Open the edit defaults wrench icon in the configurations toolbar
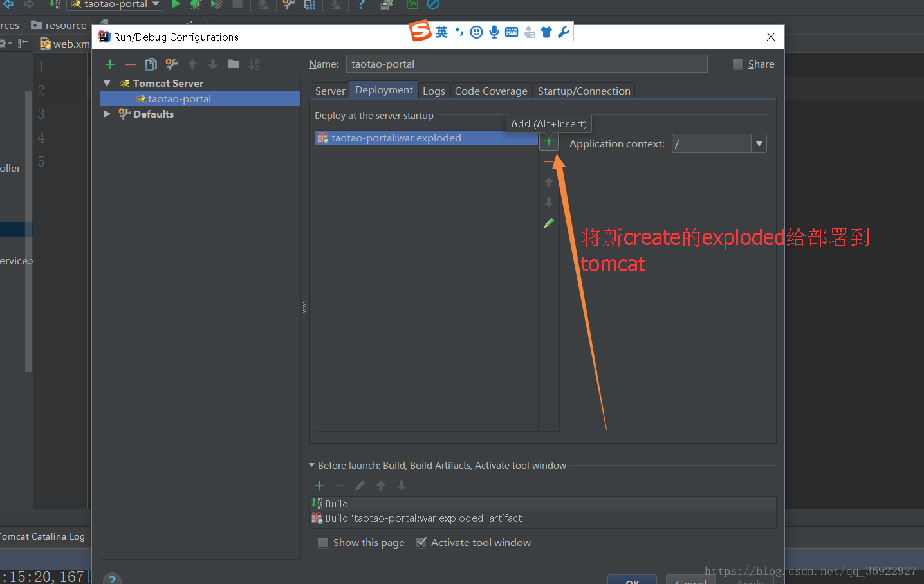The image size is (924, 584). coord(172,64)
